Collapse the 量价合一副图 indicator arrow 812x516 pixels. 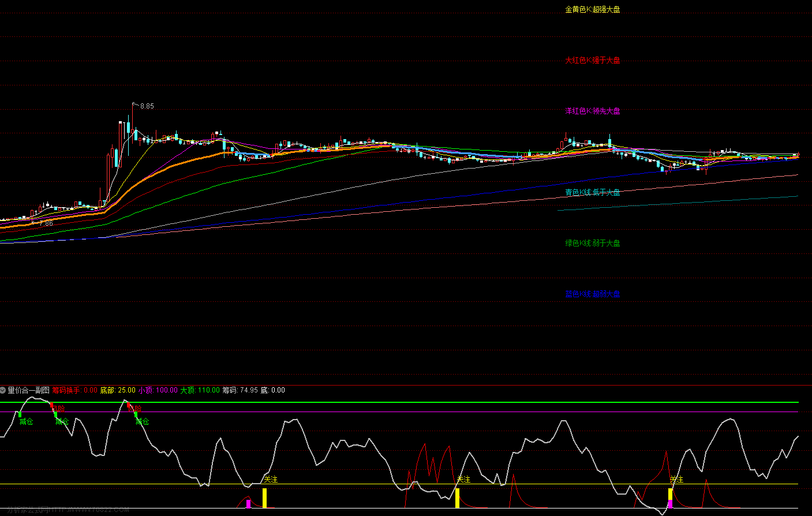(x=3, y=390)
